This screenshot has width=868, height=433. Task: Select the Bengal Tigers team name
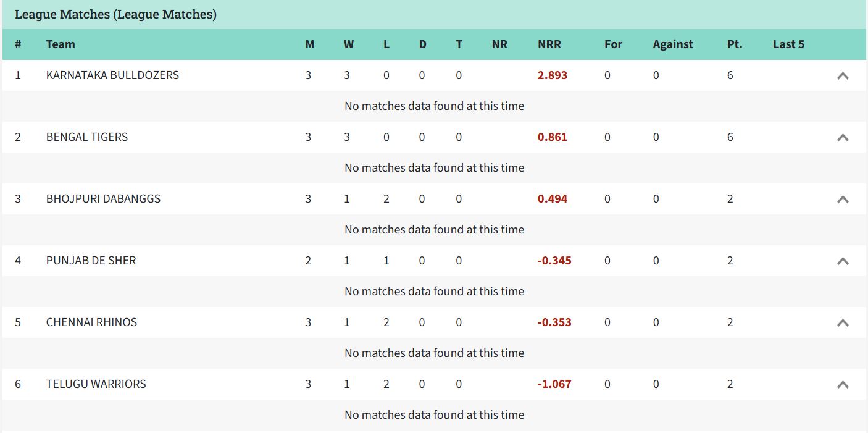pos(86,137)
